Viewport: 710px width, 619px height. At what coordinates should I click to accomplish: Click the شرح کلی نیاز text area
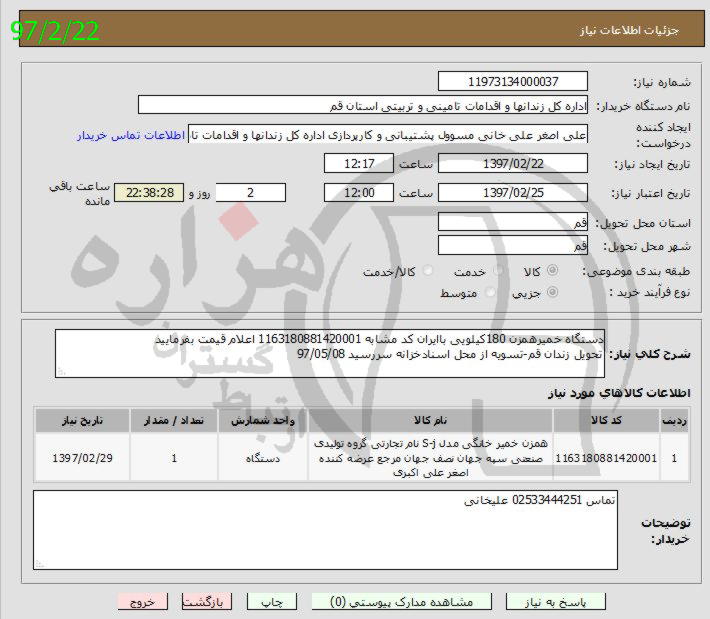point(330,353)
